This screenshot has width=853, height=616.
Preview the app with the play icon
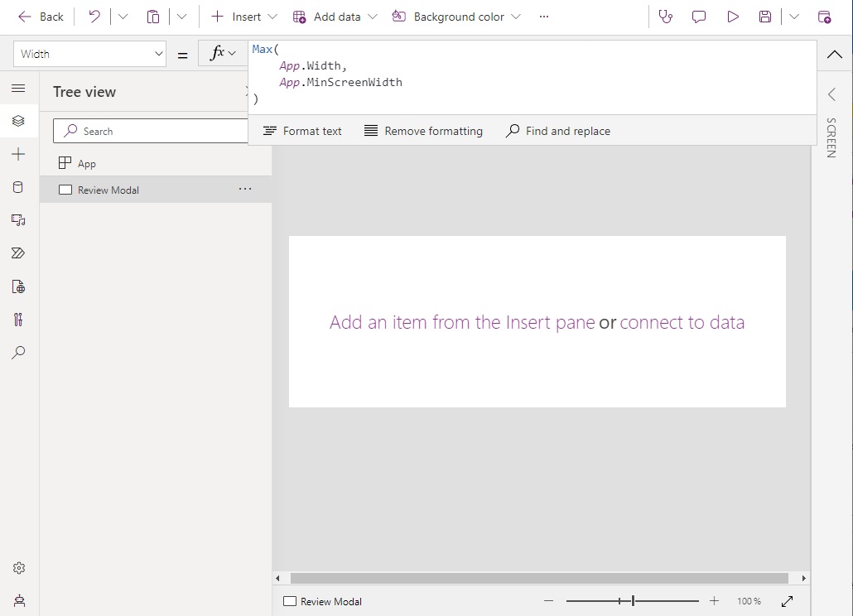pos(732,17)
